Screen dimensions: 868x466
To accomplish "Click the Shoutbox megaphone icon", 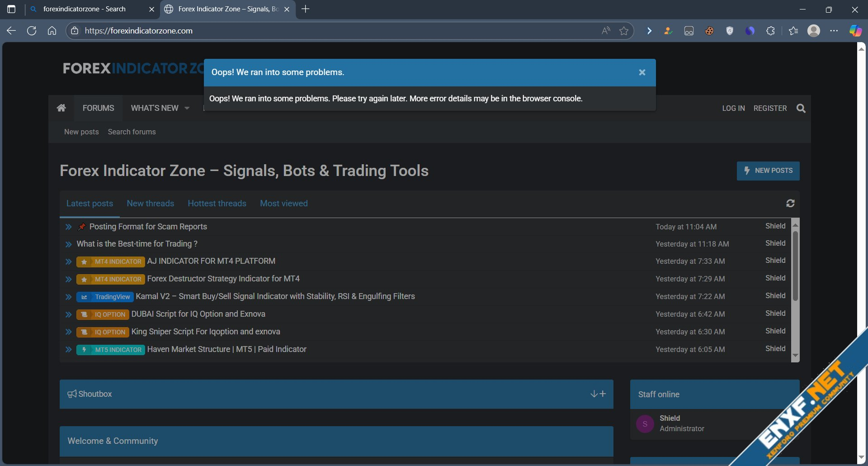I will [72, 394].
